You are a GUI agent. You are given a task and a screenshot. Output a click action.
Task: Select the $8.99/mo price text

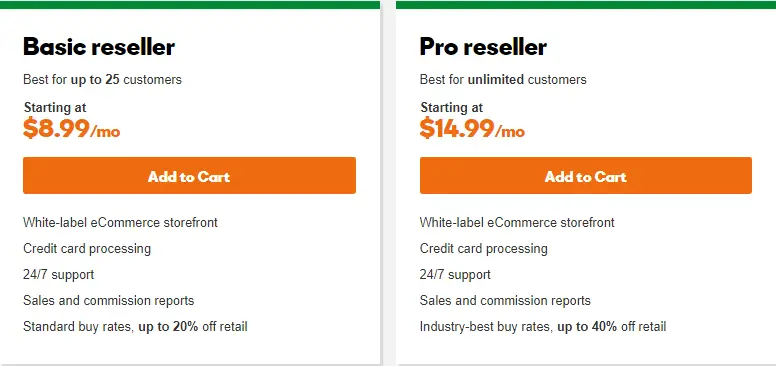point(72,129)
